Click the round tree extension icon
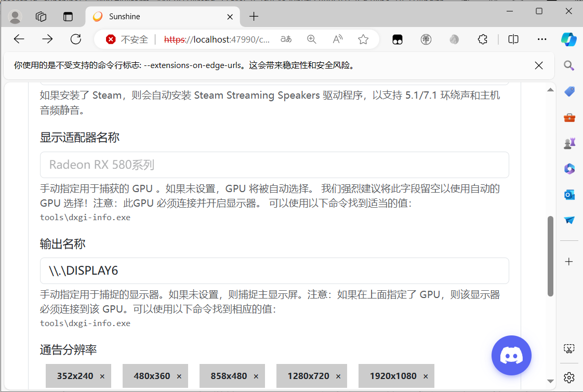This screenshot has height=392, width=583. [426, 39]
